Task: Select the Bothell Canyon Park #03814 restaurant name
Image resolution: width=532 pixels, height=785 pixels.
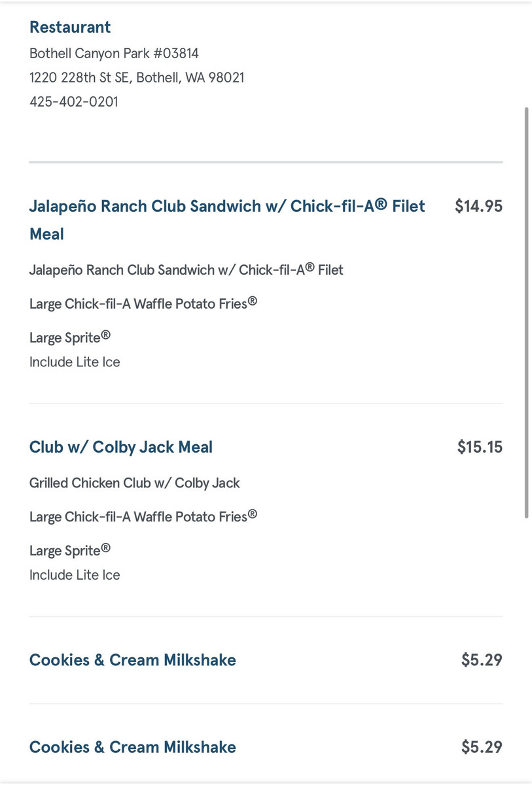Action: tap(114, 54)
